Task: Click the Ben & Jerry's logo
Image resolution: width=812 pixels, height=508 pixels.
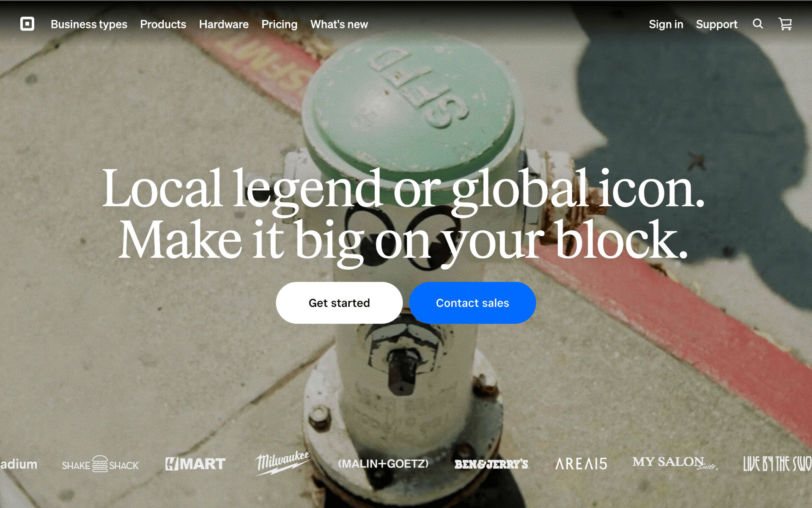Action: tap(491, 464)
